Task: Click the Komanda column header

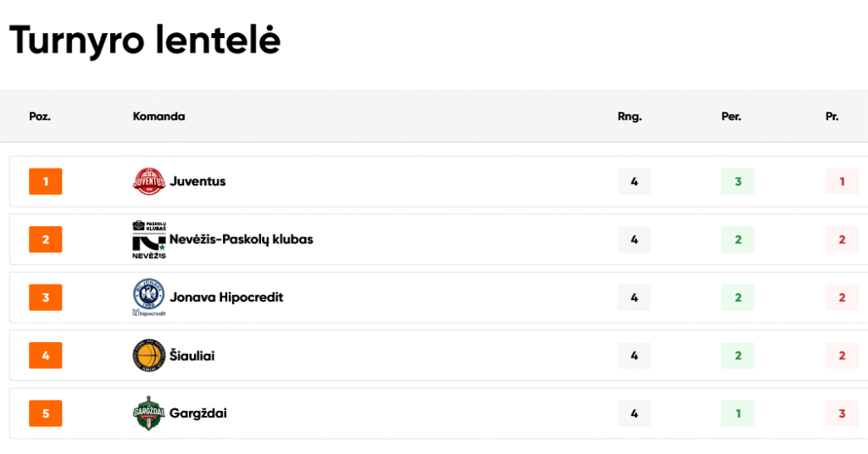Action: (159, 116)
